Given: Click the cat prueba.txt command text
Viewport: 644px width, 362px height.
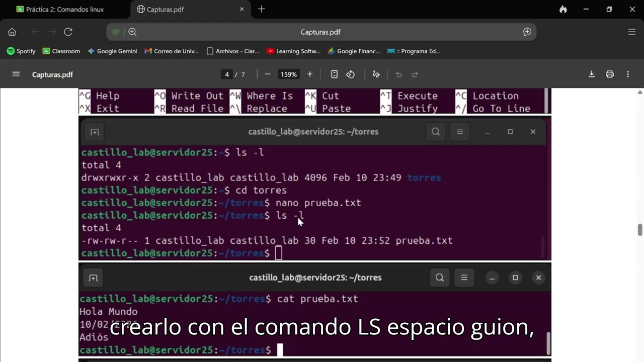Looking at the screenshot, I should (x=317, y=299).
